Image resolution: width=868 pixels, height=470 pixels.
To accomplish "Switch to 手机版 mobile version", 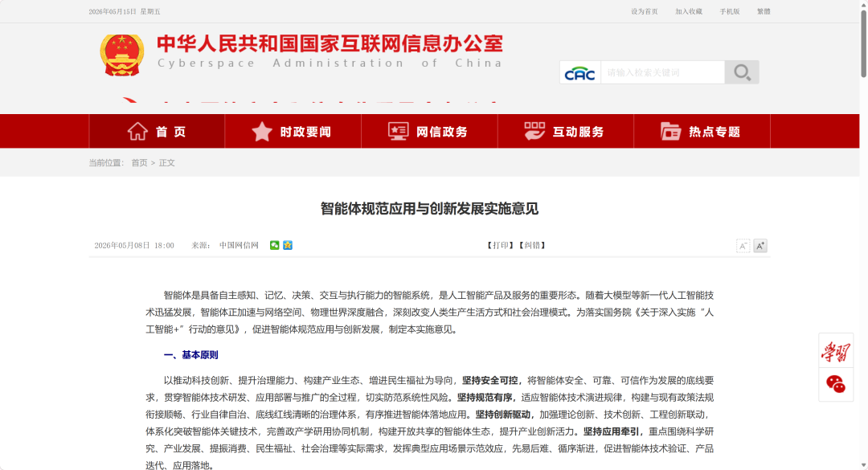I will point(730,11).
